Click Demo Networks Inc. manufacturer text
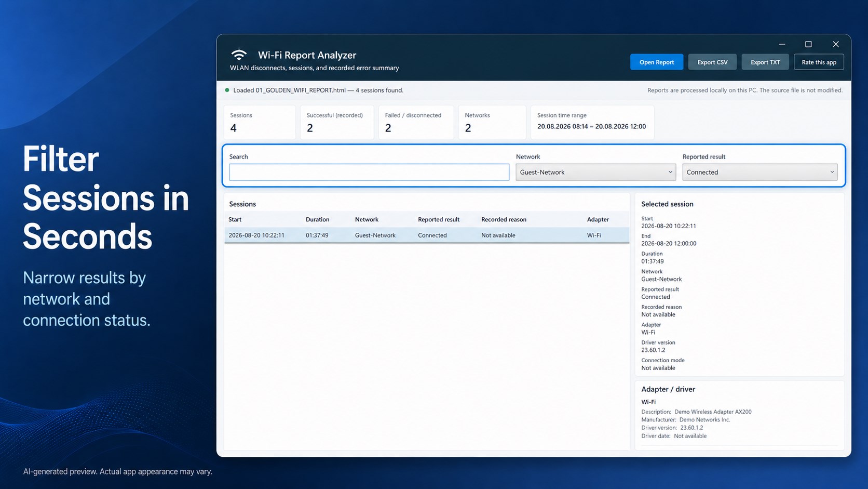Viewport: 868px width, 489px height. click(x=704, y=419)
